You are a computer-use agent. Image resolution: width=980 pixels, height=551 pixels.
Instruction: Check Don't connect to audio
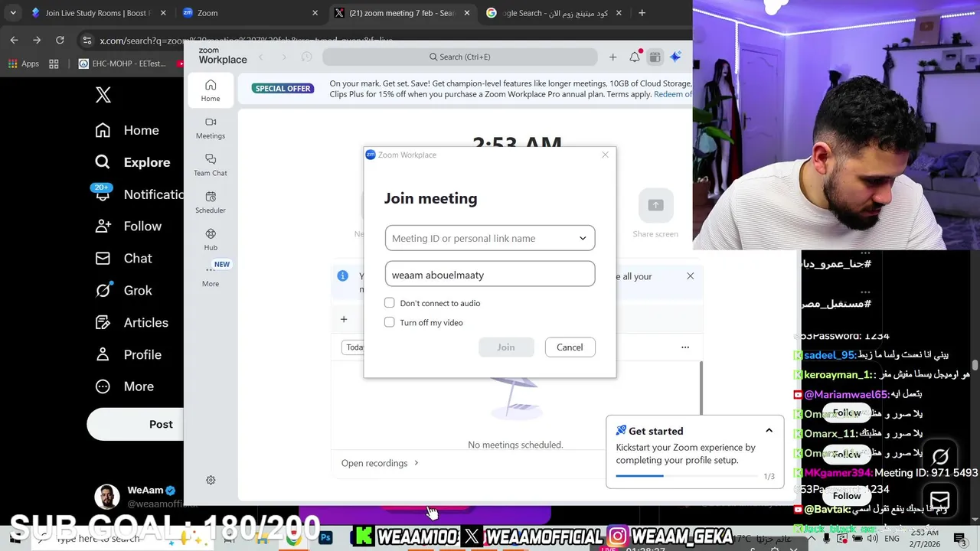click(x=390, y=303)
